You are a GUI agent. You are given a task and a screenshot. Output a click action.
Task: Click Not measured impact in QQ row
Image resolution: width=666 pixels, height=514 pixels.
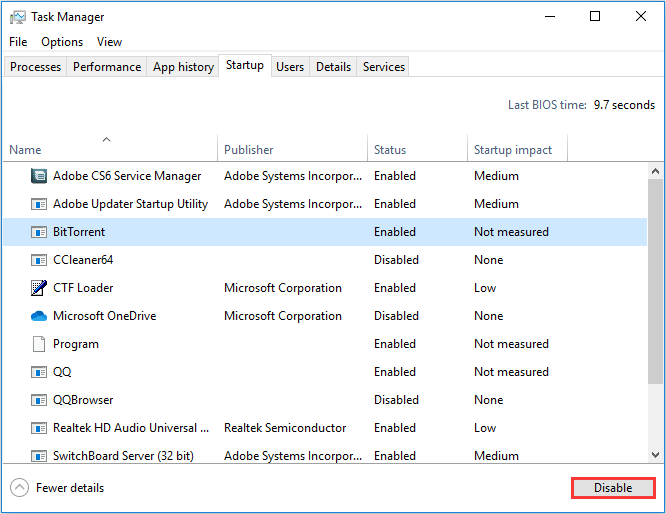pos(511,372)
